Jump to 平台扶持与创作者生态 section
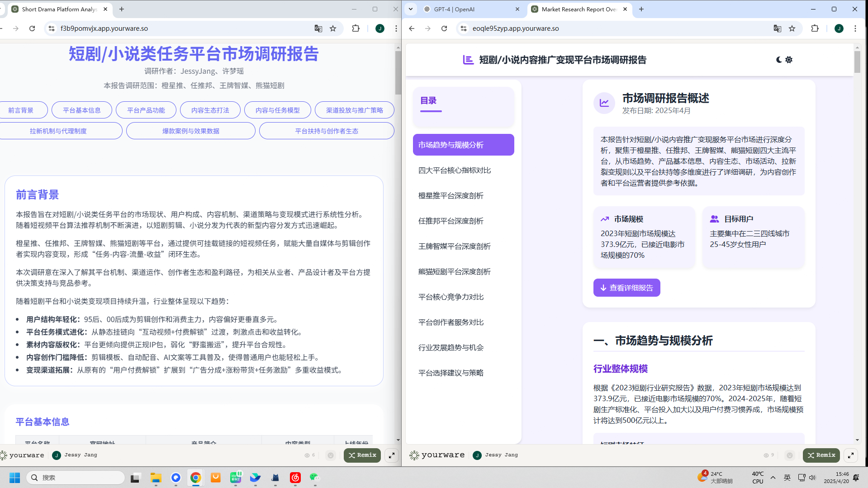The width and height of the screenshot is (868, 488). [327, 131]
